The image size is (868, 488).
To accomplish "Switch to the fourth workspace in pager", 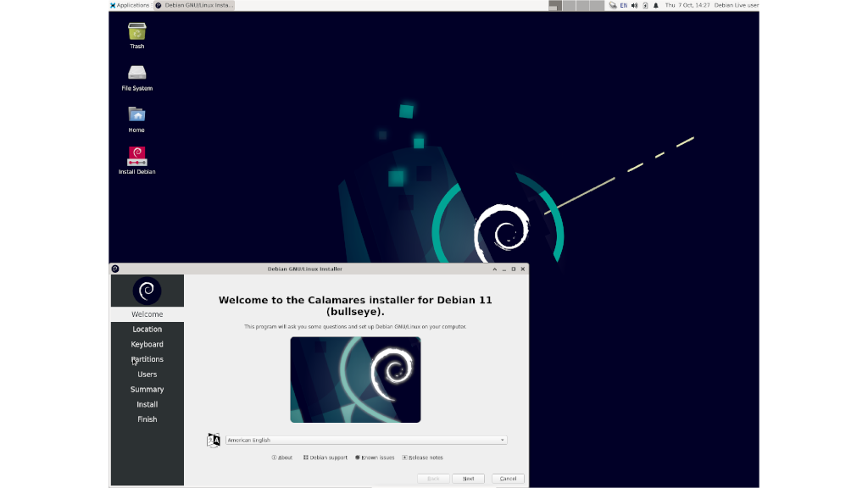I will point(597,5).
